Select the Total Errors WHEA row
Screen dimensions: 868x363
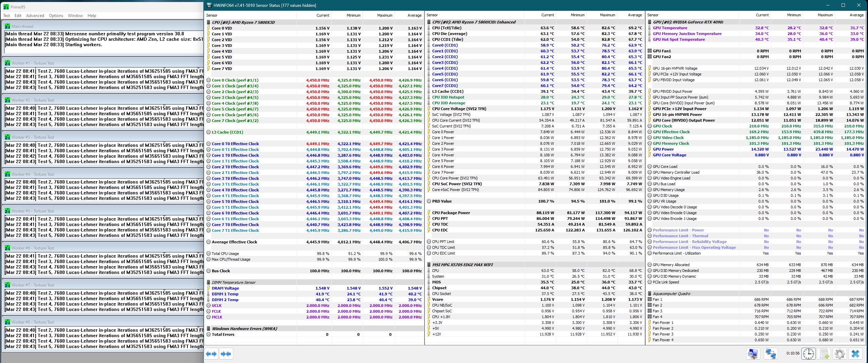[314, 334]
